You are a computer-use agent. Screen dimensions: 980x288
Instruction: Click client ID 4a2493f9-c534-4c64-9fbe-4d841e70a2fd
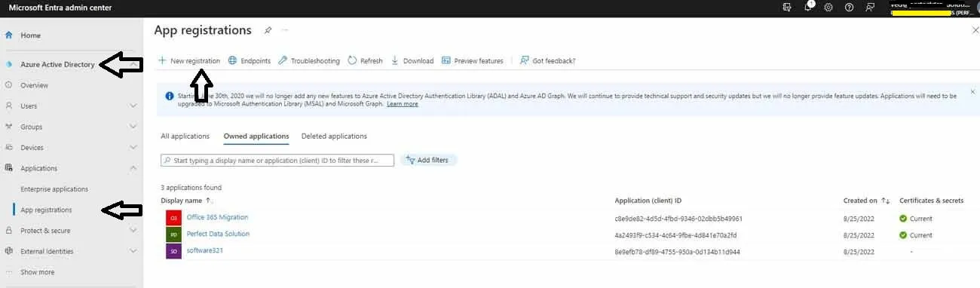675,235
